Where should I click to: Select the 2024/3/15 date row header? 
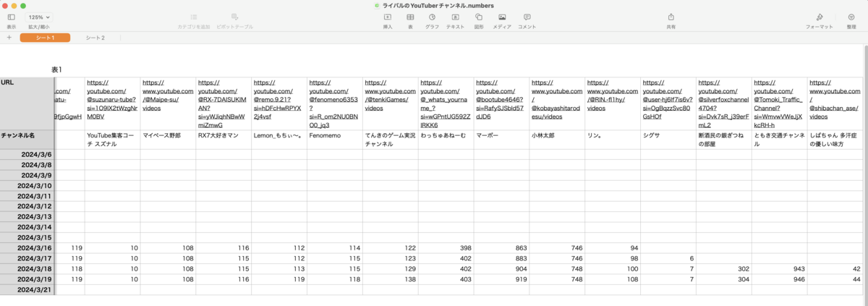pyautogui.click(x=27, y=237)
